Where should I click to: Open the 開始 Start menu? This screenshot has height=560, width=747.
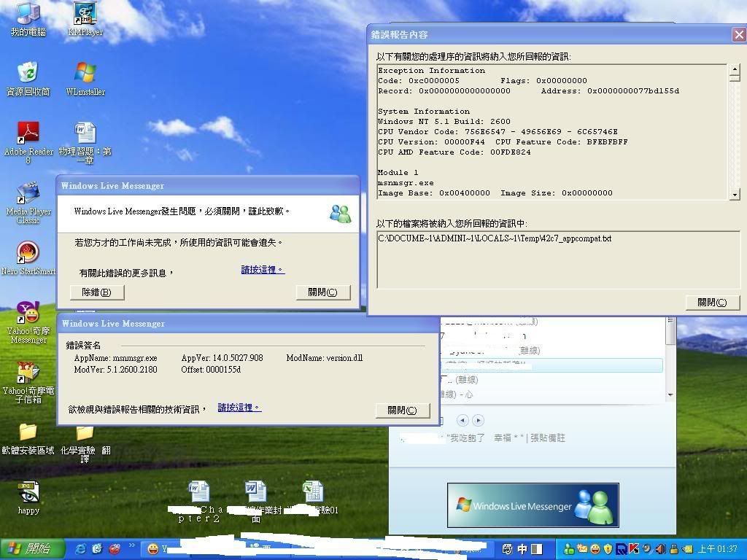click(x=29, y=549)
